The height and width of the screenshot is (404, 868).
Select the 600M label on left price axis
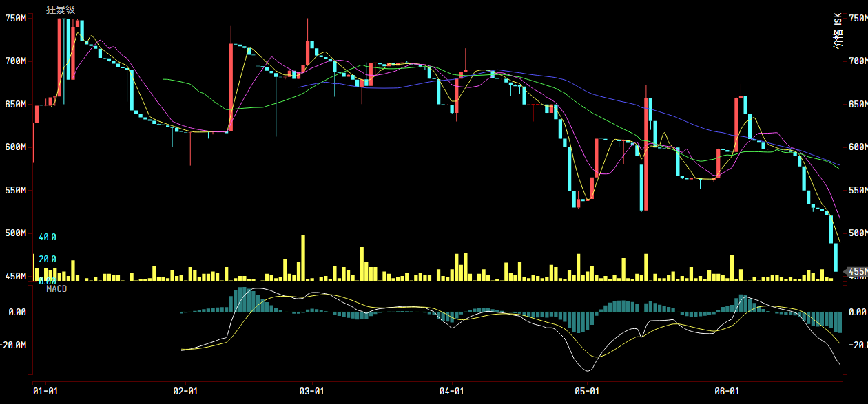[x=15, y=147]
